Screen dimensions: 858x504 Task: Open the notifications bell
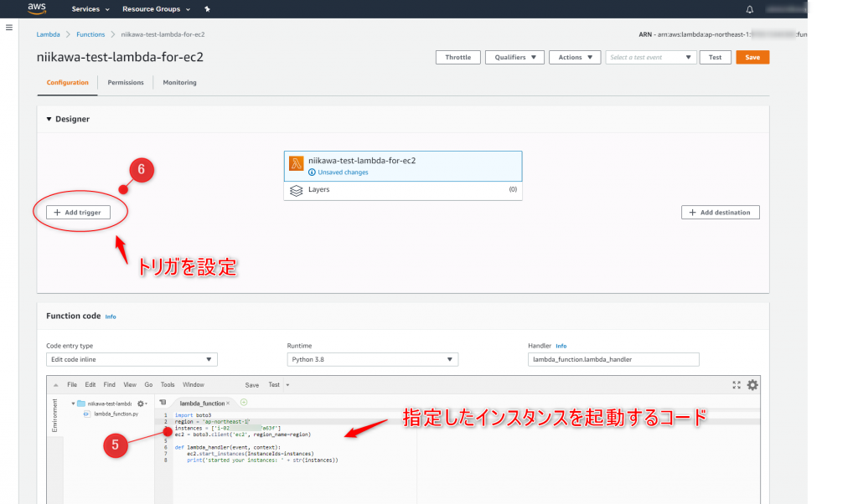(x=749, y=9)
